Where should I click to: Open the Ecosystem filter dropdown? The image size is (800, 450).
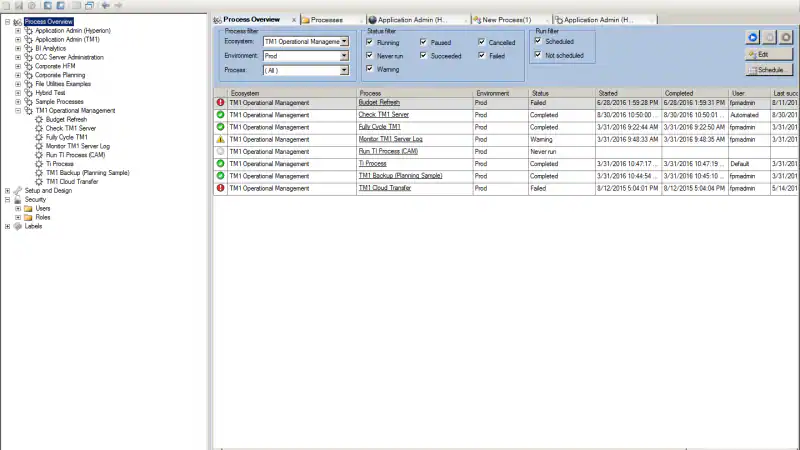coord(344,41)
